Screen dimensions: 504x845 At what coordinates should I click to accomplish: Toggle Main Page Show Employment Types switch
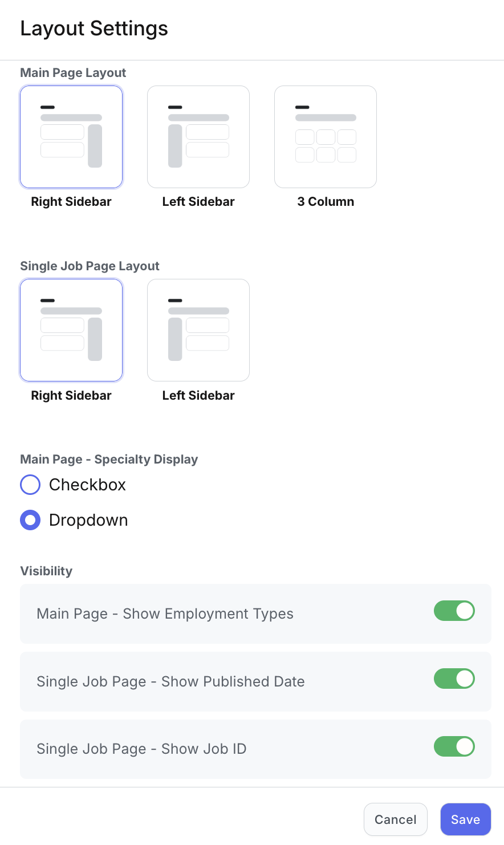click(x=454, y=611)
